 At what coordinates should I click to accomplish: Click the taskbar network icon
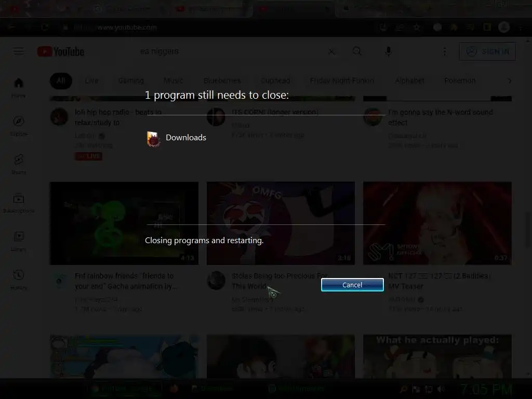click(429, 389)
